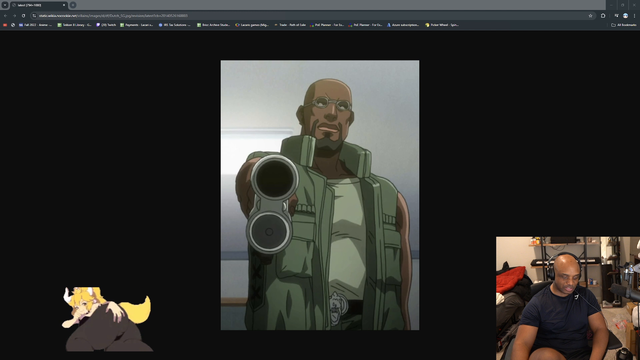Open the 'Trade - Path of Exile' bookmark
This screenshot has height=360, width=640.
coord(290,25)
